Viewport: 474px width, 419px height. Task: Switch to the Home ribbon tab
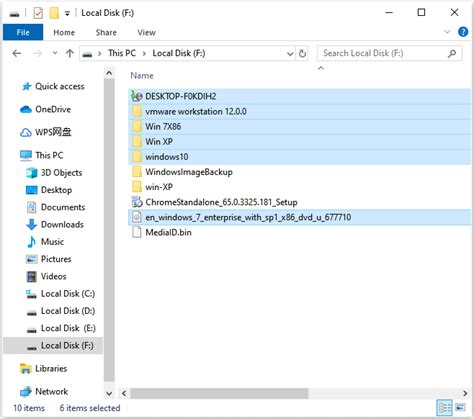click(x=64, y=32)
